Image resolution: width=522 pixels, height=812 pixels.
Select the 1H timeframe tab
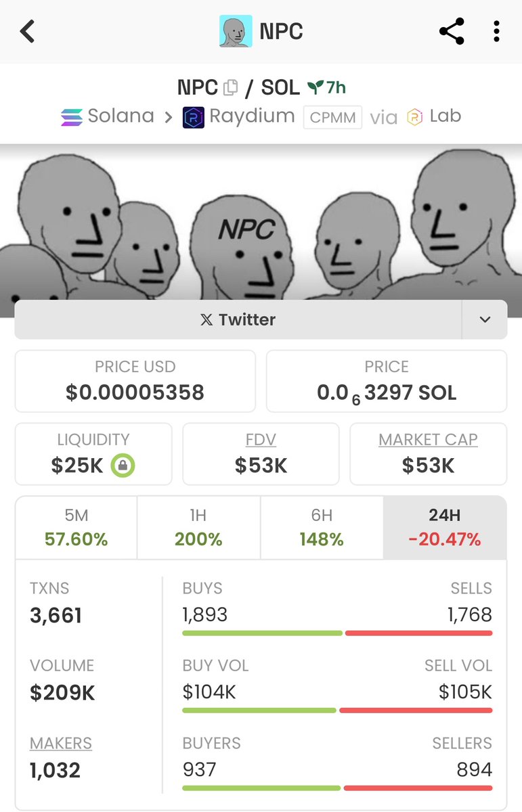198,527
